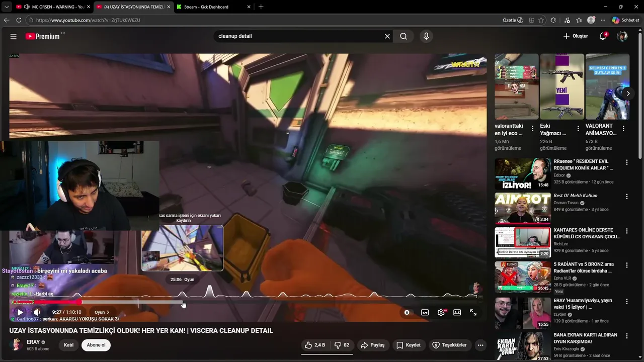Toggle subtitles in the player

[425, 312]
